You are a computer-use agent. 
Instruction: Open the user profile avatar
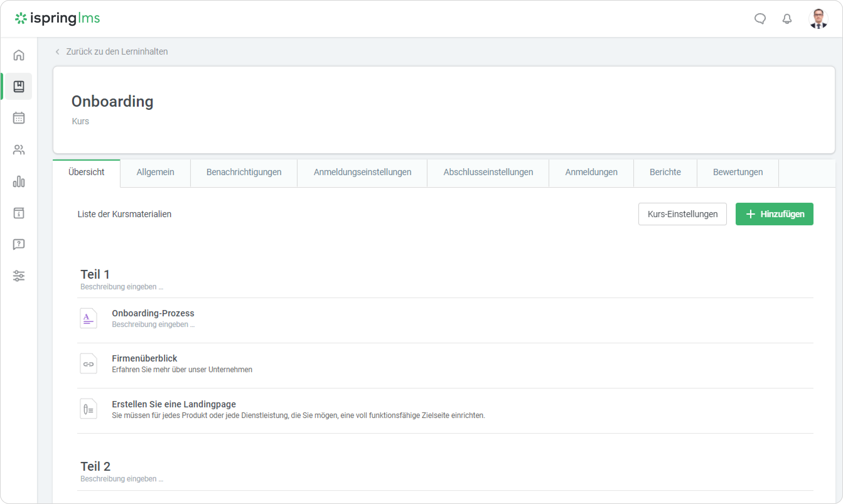(818, 19)
